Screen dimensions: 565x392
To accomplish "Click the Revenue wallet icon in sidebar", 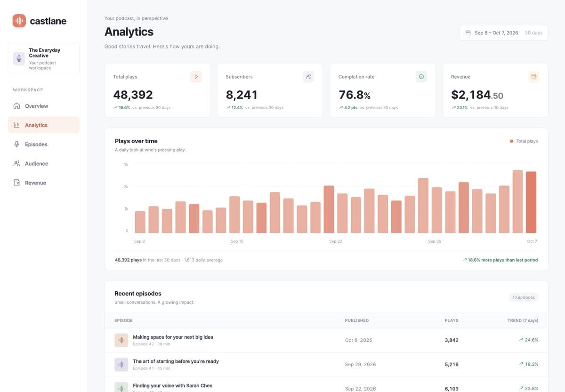I will point(16,183).
